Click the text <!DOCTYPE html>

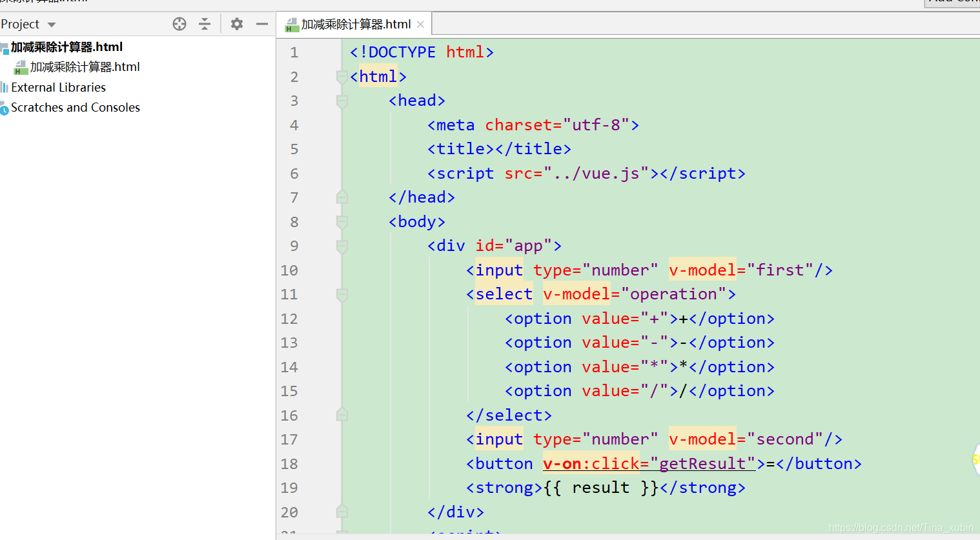422,52
